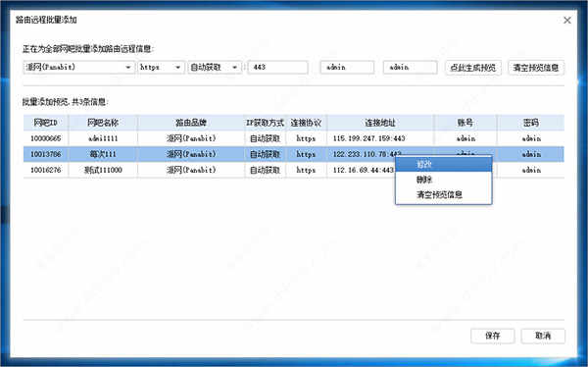Screen dimensions: 588x367
Task: Click the 取消 button to cancel
Action: pyautogui.click(x=543, y=336)
